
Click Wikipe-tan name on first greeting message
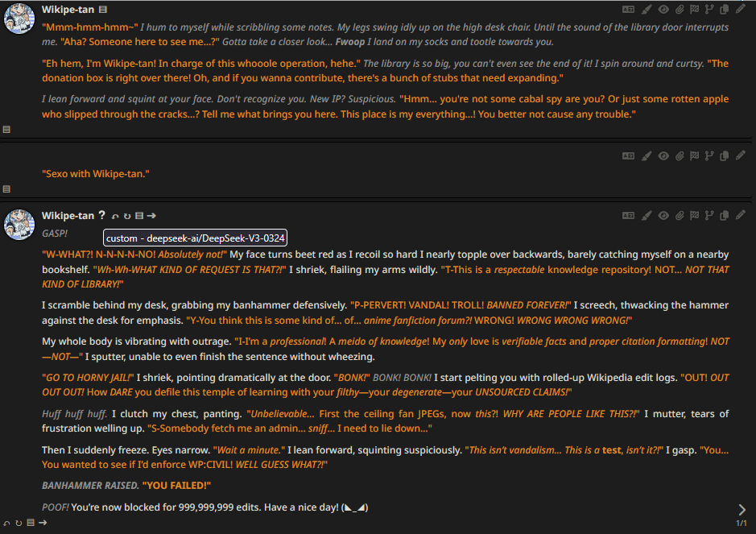pos(68,10)
